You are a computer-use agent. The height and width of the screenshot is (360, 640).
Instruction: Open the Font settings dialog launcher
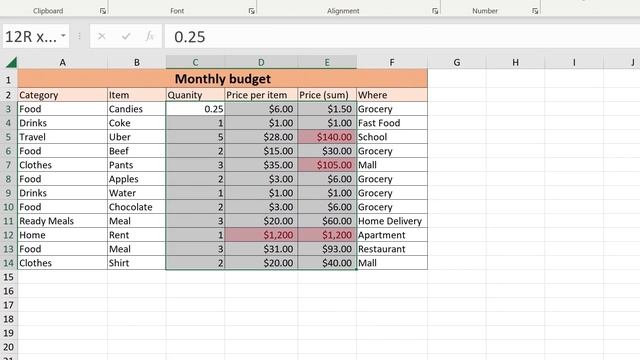(x=251, y=11)
